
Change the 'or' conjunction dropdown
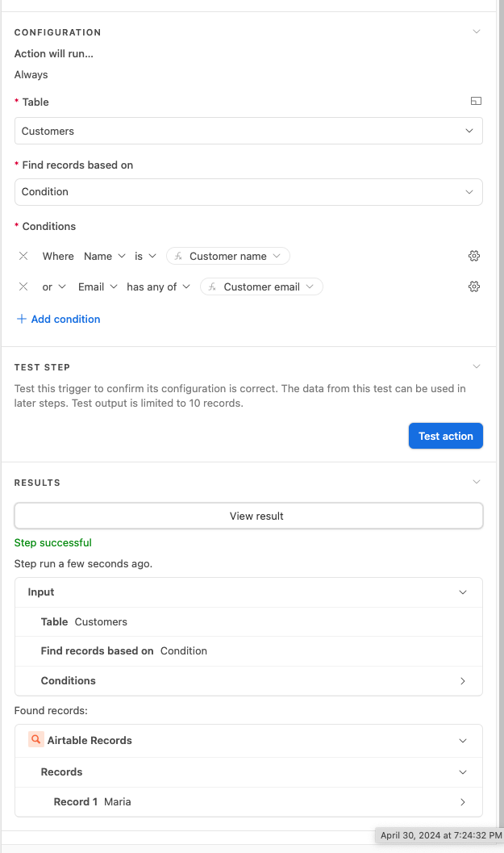point(54,286)
